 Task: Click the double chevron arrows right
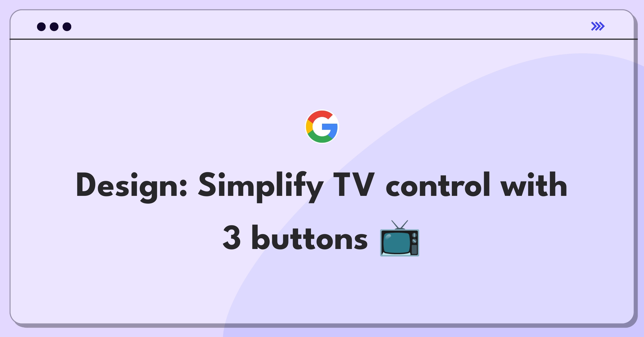tap(597, 26)
